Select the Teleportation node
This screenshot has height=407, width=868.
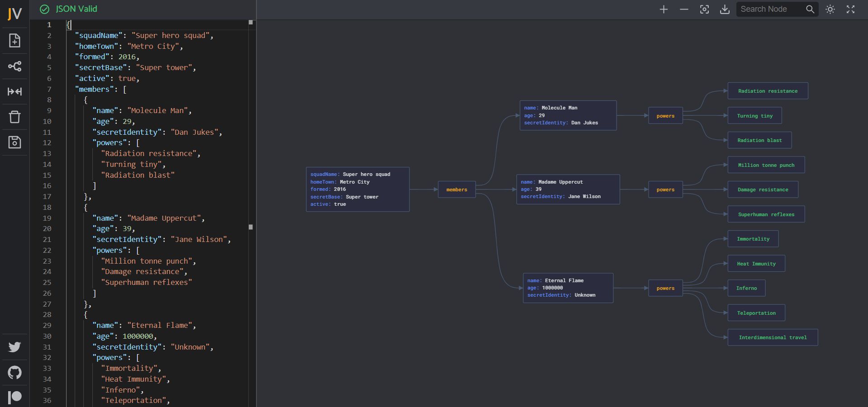pos(756,313)
